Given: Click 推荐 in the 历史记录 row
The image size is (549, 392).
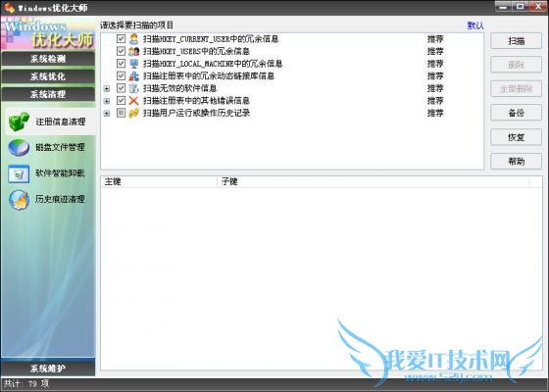Looking at the screenshot, I should coord(435,113).
